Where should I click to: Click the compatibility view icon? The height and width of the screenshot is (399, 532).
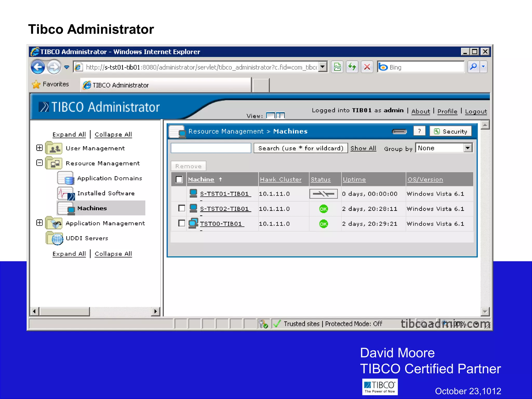337,67
